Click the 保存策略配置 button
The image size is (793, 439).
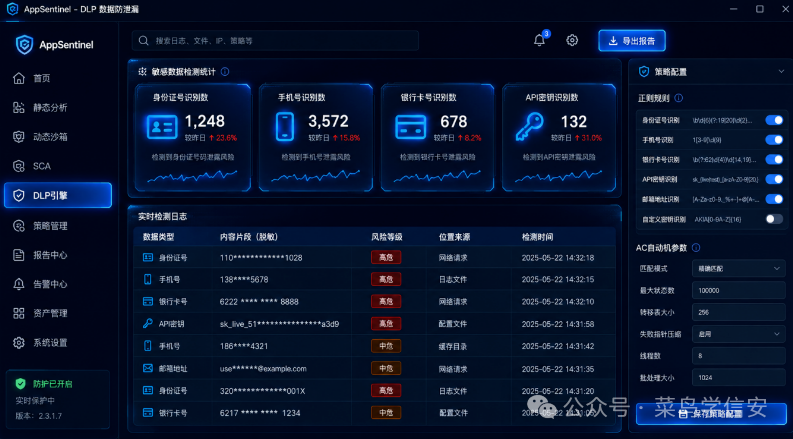point(711,414)
